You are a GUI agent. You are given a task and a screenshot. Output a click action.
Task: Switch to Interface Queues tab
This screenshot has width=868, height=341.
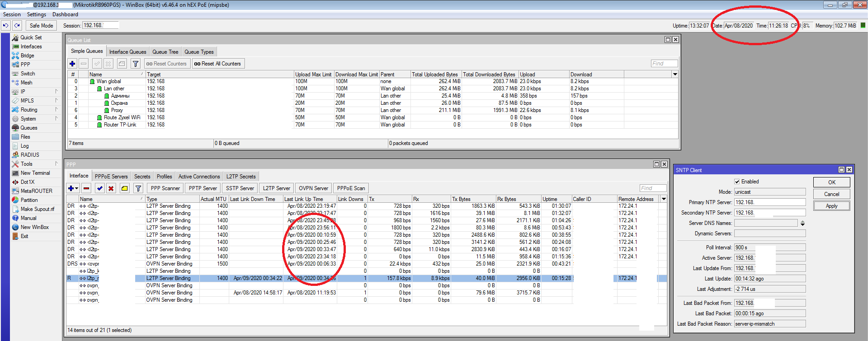click(x=127, y=52)
